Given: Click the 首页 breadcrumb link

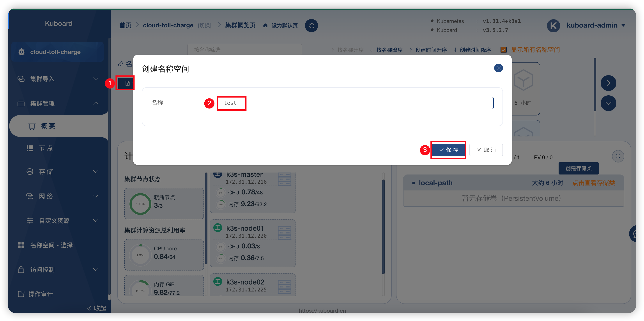Looking at the screenshot, I should coord(125,25).
